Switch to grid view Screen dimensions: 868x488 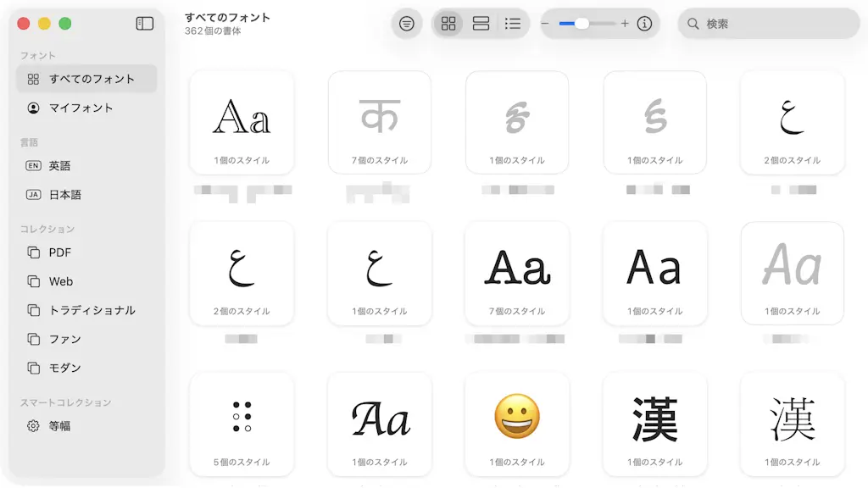tap(448, 24)
